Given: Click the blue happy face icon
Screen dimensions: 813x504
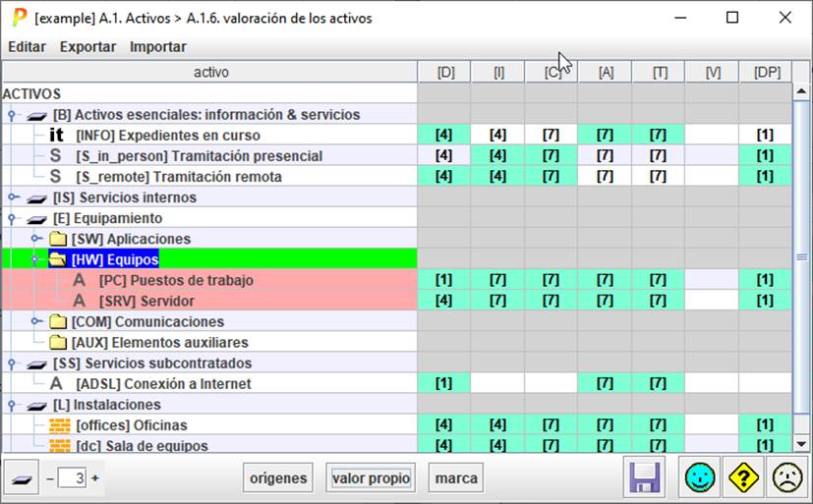Looking at the screenshot, I should coord(701,478).
